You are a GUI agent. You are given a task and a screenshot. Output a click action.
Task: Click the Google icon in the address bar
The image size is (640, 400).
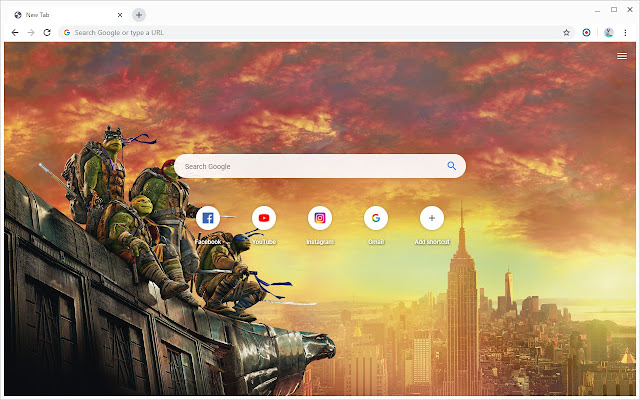[x=67, y=33]
